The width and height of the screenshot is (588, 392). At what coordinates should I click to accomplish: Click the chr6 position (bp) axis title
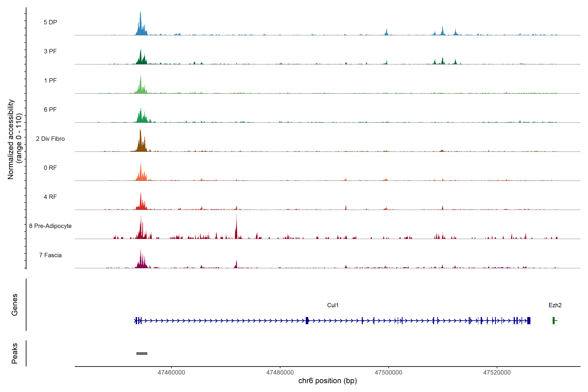click(327, 381)
